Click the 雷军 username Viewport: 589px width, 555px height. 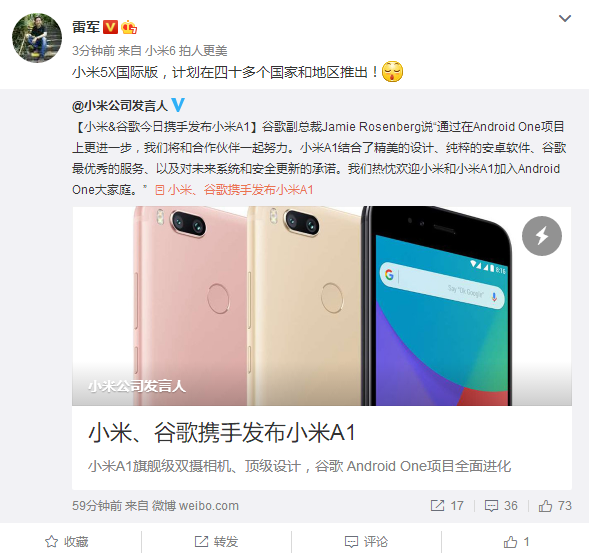click(86, 27)
